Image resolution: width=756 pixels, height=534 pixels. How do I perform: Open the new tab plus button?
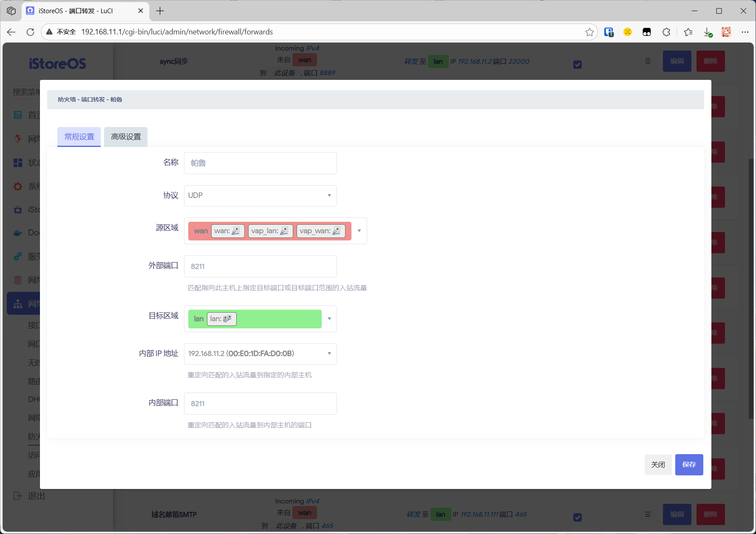coord(160,11)
